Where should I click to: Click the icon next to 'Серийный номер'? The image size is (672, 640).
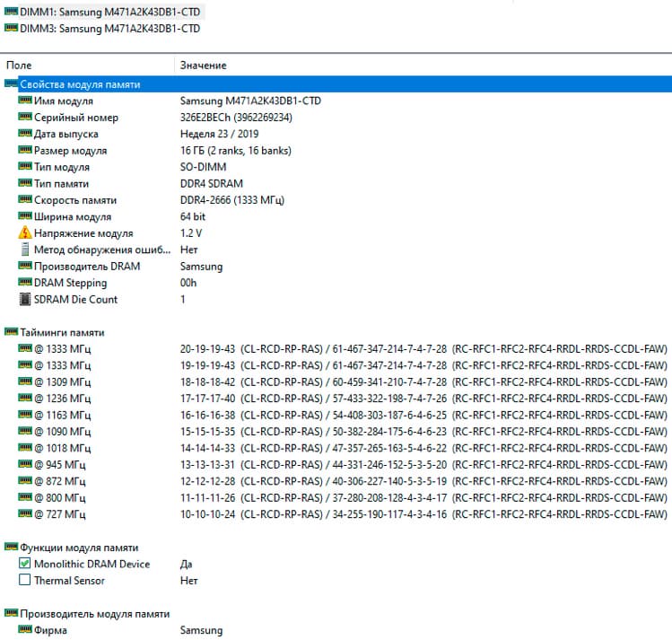25,117
